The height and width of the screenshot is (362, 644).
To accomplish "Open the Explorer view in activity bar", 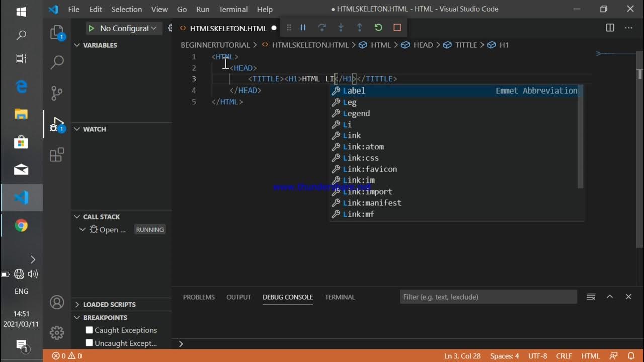I will click(57, 33).
